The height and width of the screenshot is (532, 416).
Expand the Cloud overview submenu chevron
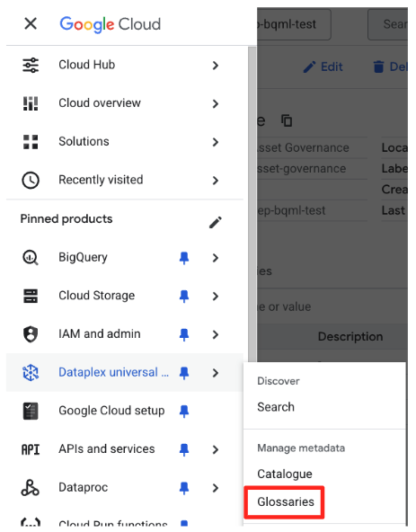[216, 103]
